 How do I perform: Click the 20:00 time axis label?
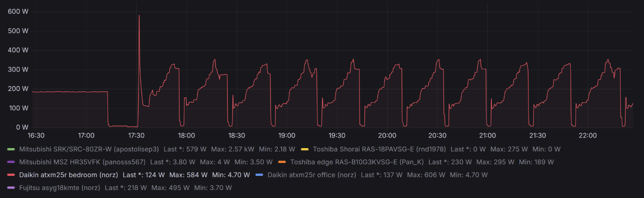pyautogui.click(x=387, y=136)
